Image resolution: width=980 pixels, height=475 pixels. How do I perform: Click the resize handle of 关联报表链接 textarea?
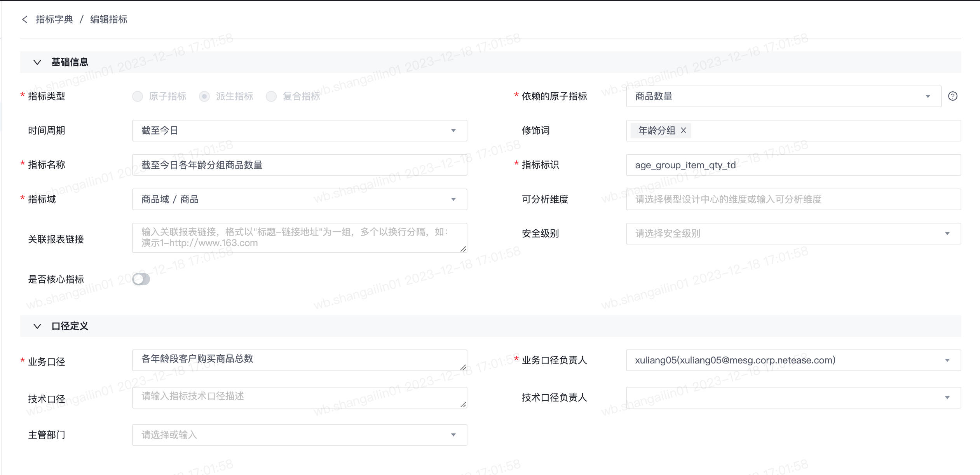pyautogui.click(x=463, y=249)
